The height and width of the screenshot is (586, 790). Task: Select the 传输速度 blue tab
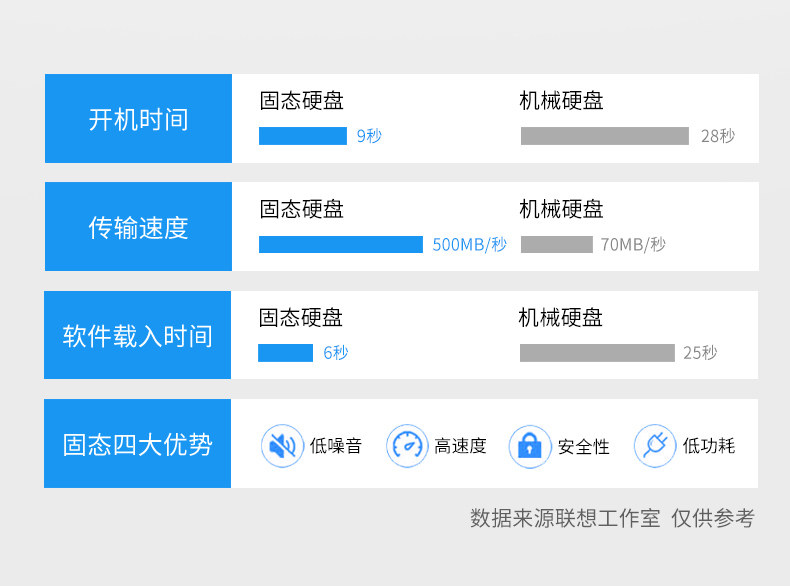138,227
